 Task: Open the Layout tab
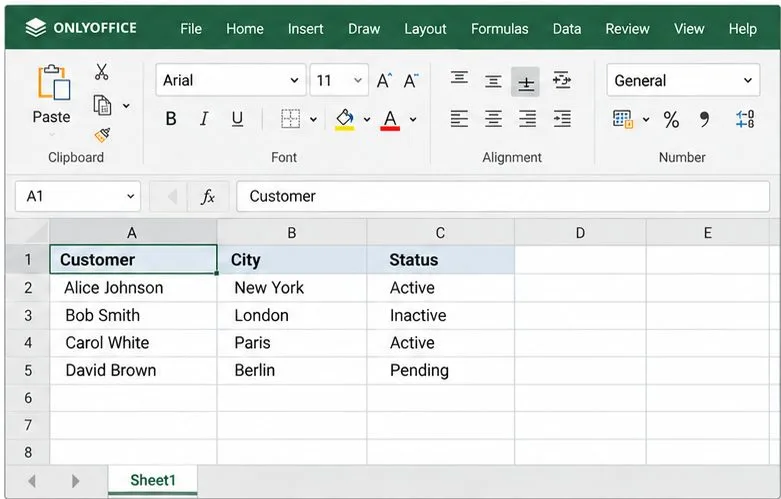tap(425, 29)
